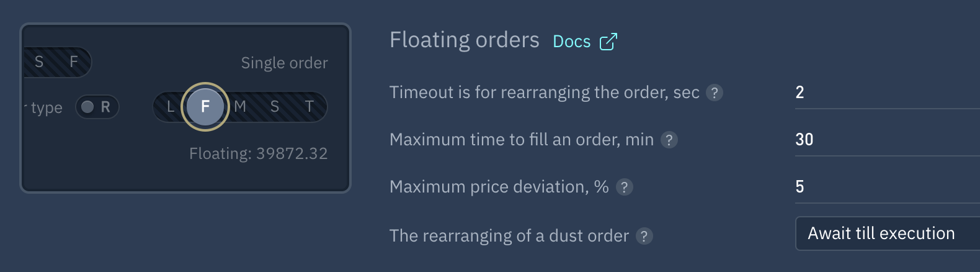Screen dimensions: 980x272
Task: Click help icon for Maximum price deviation
Action: [x=625, y=187]
